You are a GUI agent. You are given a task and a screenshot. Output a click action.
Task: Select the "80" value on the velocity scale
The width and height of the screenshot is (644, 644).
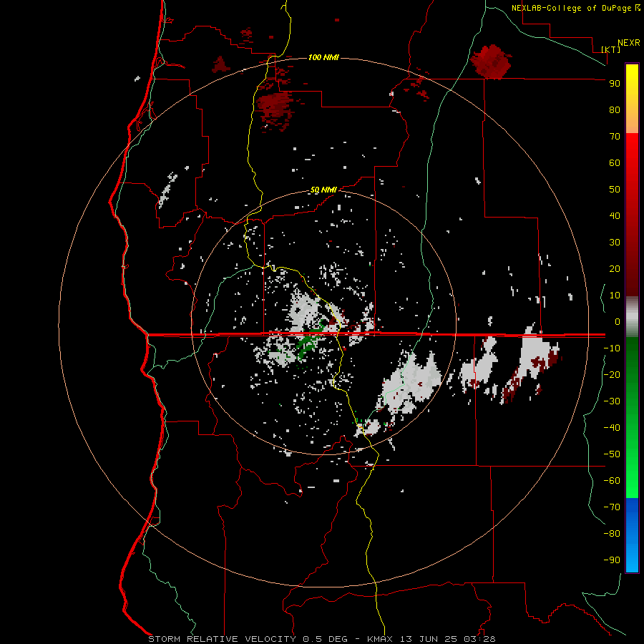[x=615, y=110]
